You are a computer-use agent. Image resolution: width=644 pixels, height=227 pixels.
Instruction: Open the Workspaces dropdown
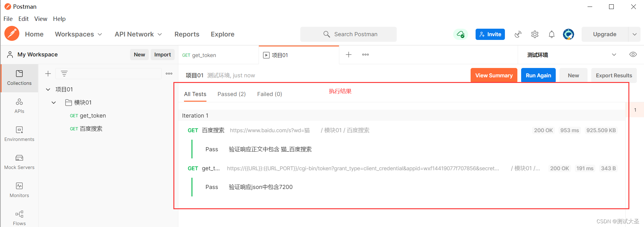[78, 34]
